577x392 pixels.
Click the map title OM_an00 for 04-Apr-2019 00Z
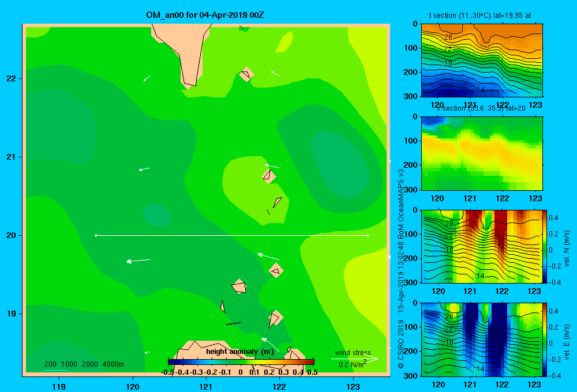(205, 15)
